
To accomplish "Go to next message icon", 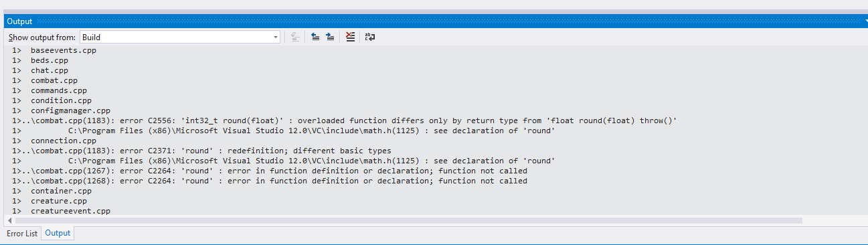I will [330, 37].
